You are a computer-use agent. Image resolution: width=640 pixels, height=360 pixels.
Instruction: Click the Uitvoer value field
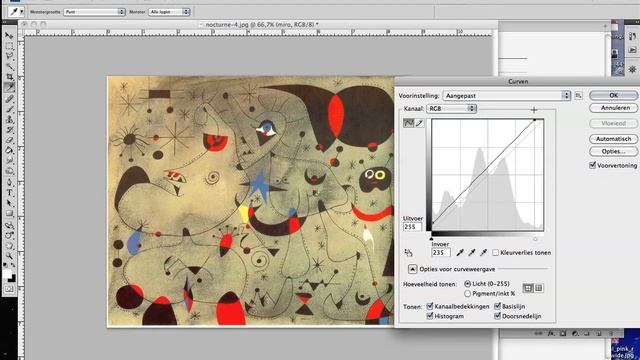[x=413, y=227]
